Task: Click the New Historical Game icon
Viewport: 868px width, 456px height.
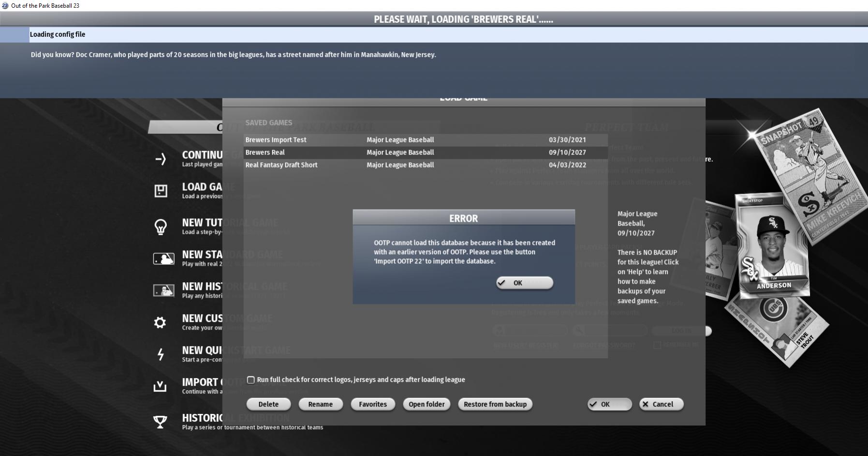Action: [163, 290]
